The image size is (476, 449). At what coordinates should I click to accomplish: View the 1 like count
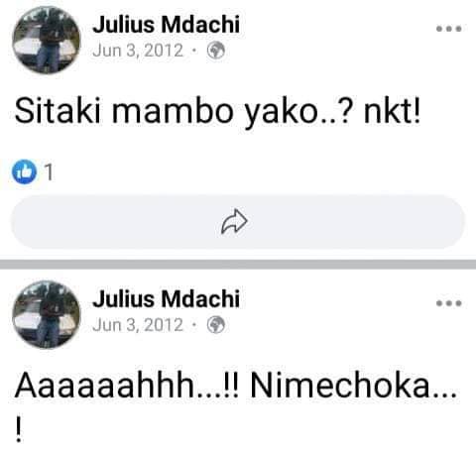(49, 172)
